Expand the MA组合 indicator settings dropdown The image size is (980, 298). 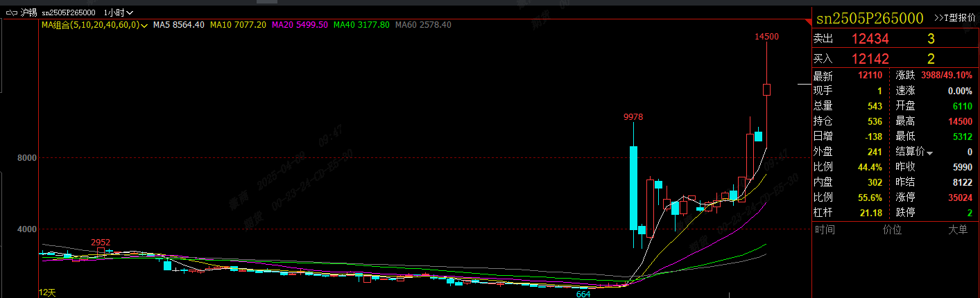(x=144, y=25)
